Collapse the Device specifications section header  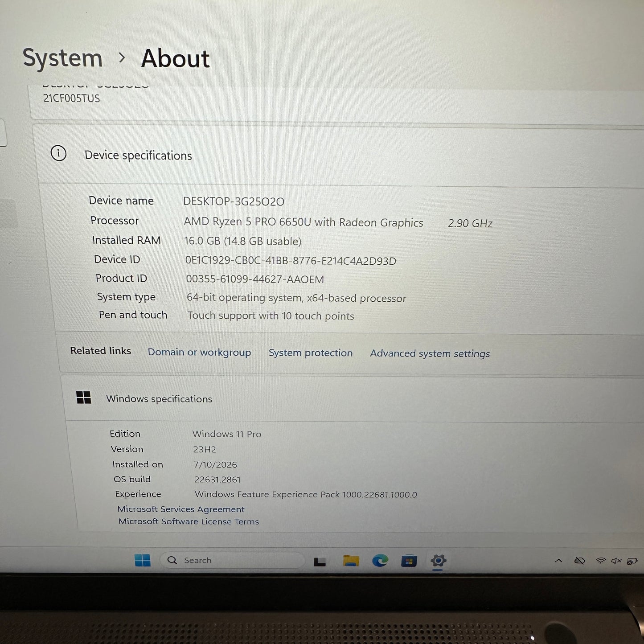[x=341, y=155]
